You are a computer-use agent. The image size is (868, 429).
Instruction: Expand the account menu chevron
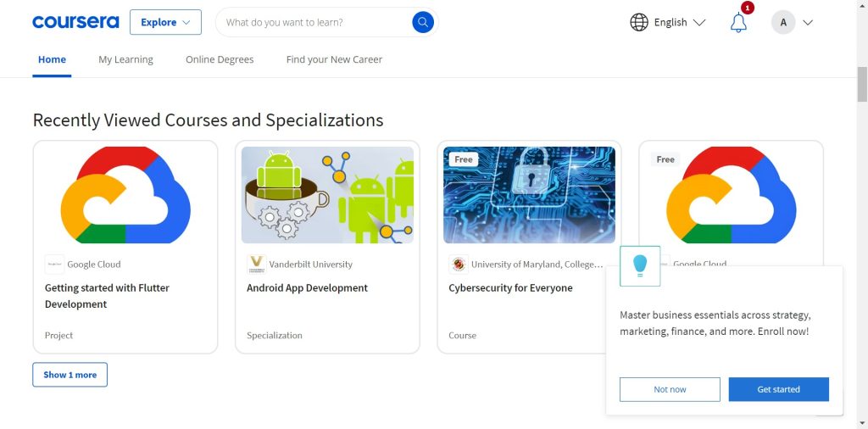pyautogui.click(x=808, y=23)
